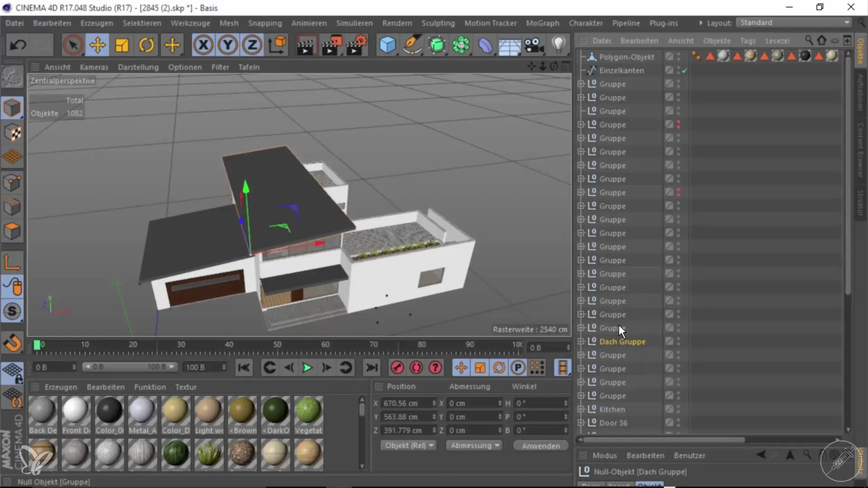Open the Modus menu in attributes

click(604, 455)
